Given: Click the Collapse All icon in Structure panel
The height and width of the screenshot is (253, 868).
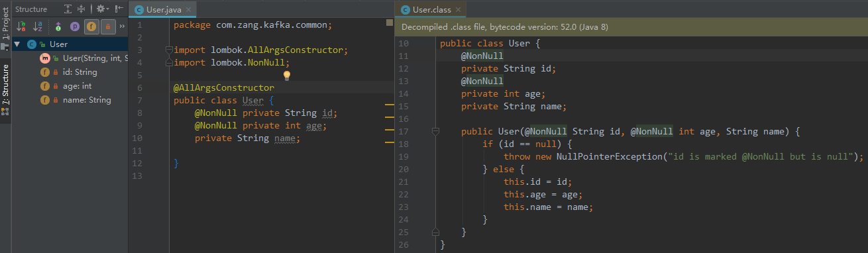Looking at the screenshot, I should pyautogui.click(x=81, y=9).
